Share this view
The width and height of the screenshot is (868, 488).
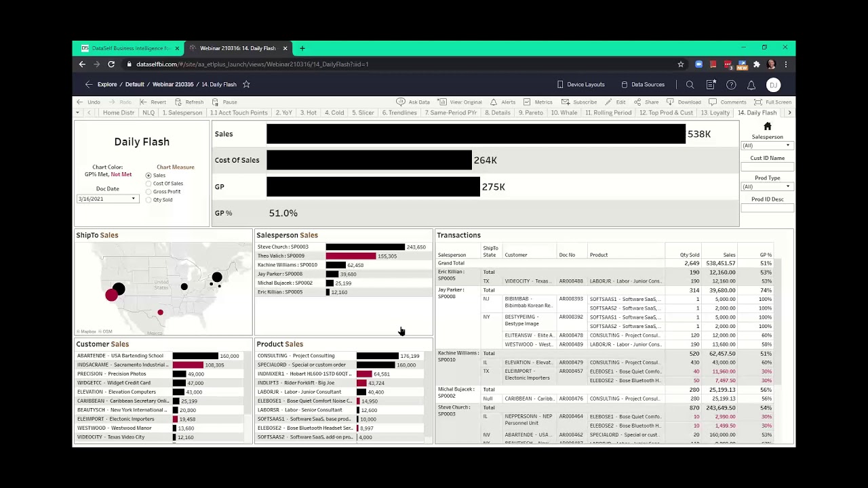tap(646, 102)
